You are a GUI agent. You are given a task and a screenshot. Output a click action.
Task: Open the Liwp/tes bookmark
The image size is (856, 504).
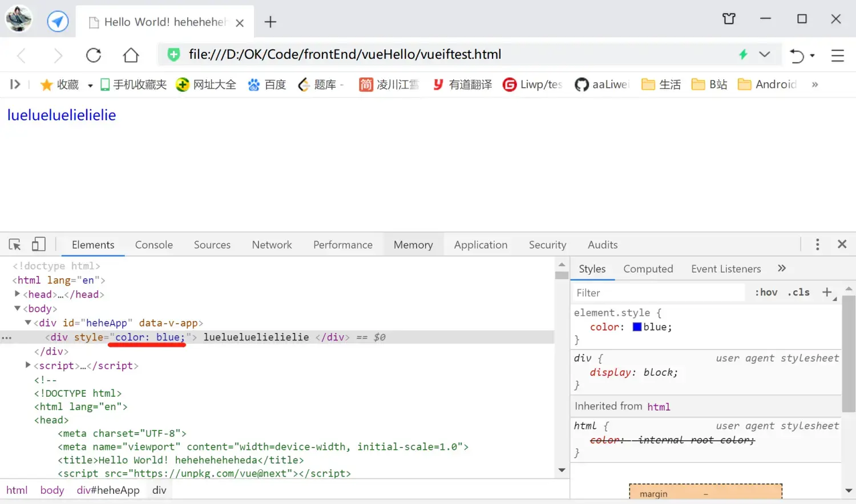click(532, 84)
